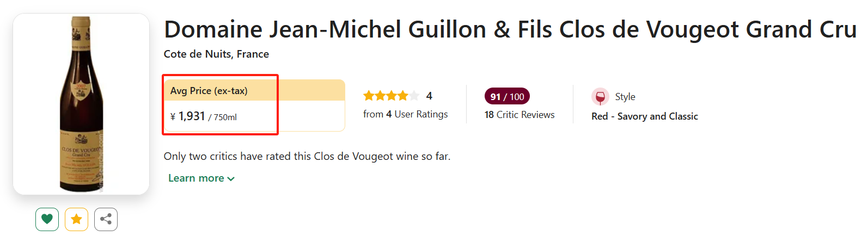Open the share icon button
This screenshot has height=236, width=868.
pos(106,219)
